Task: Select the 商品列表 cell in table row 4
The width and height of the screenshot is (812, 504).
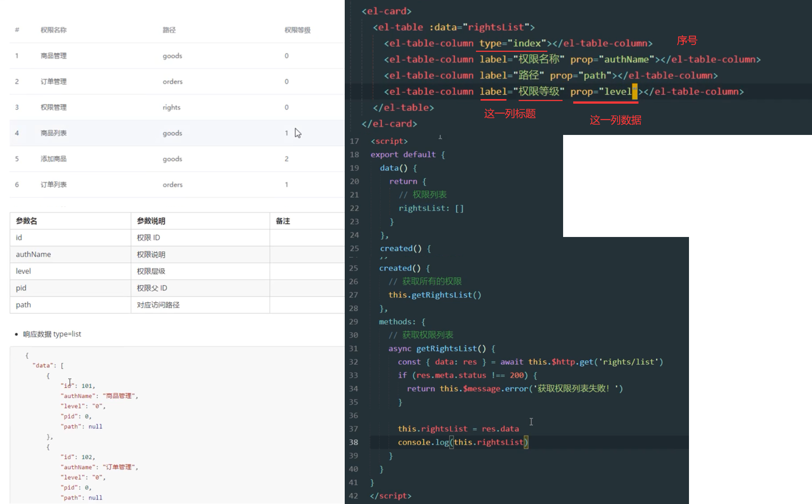Action: [x=53, y=133]
